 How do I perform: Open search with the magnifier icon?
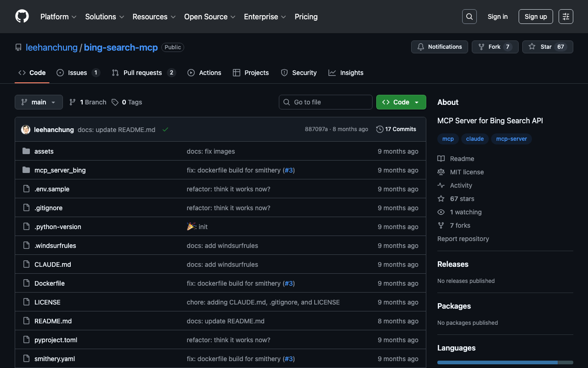[x=469, y=17]
